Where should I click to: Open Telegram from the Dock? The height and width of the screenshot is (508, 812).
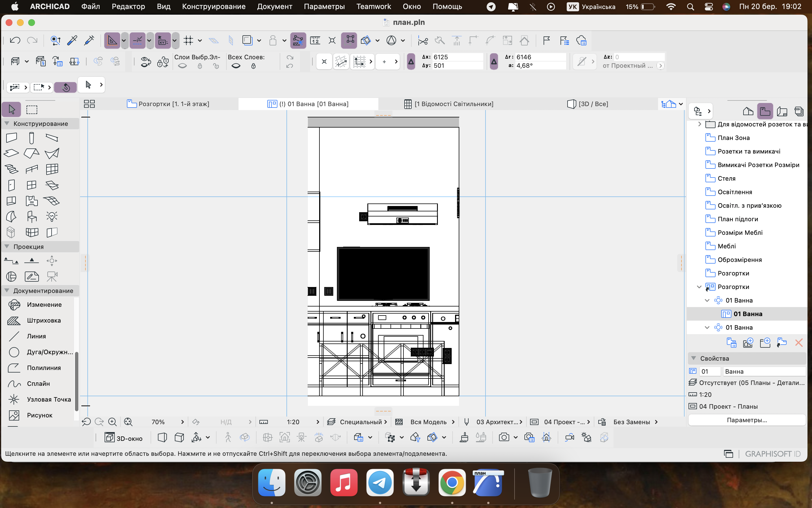coord(380,483)
